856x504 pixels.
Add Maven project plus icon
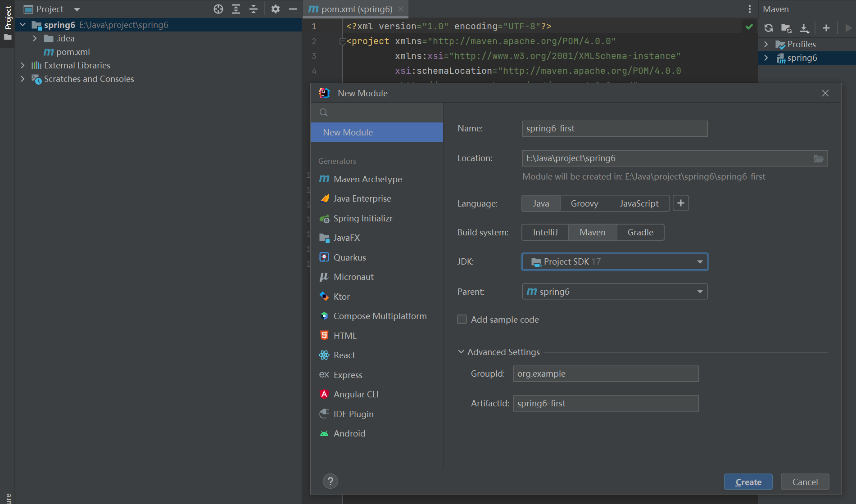(826, 28)
